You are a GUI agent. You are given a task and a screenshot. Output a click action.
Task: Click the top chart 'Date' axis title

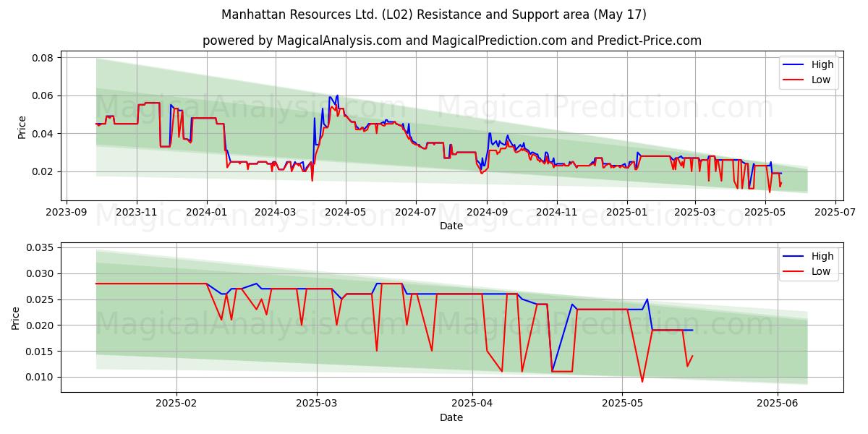pos(451,226)
